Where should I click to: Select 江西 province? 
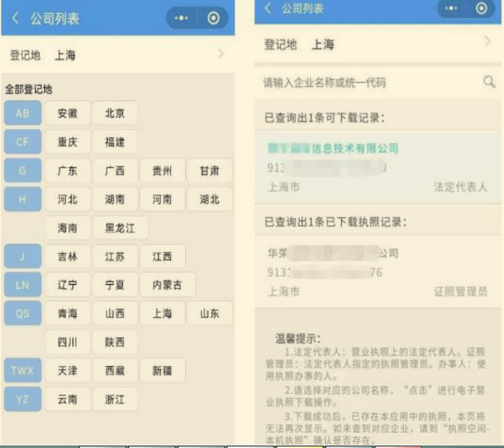162,256
